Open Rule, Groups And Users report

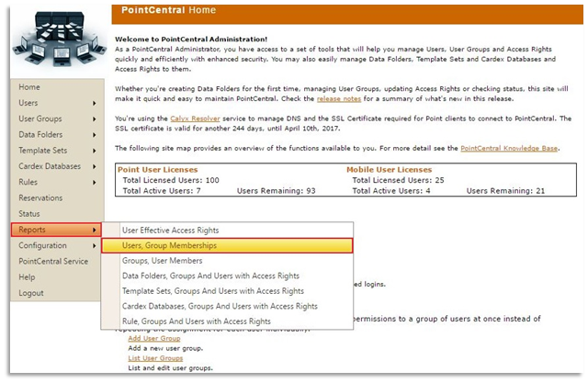click(227, 321)
